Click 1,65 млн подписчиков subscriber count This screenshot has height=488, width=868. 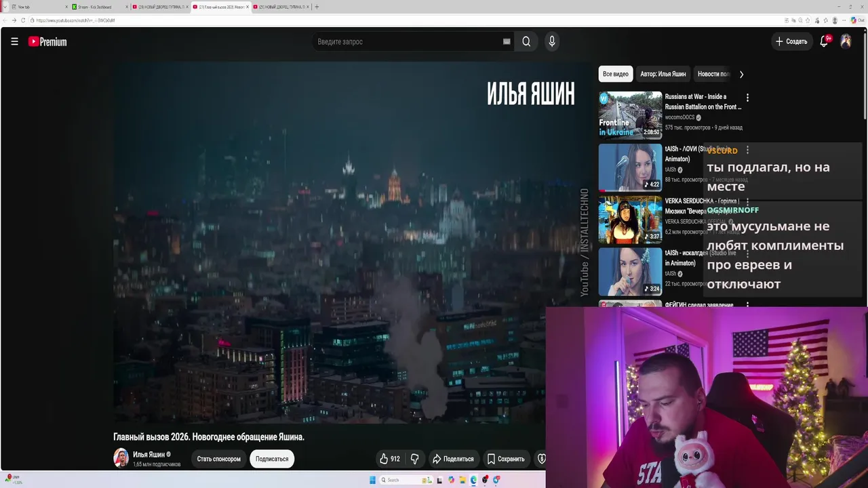[157, 464]
